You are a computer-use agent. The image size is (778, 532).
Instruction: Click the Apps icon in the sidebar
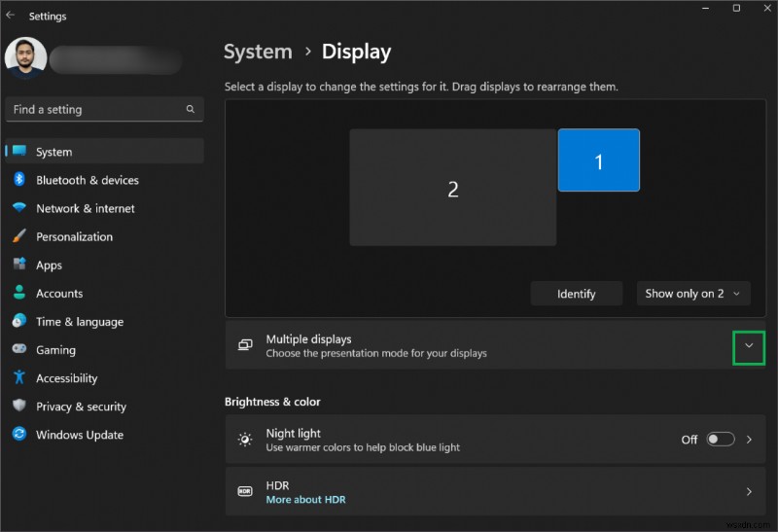(19, 264)
